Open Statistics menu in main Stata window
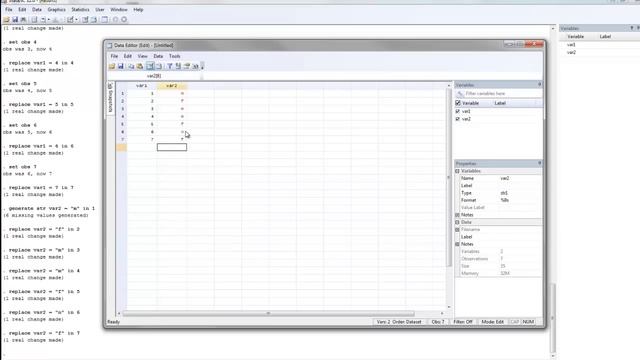This screenshot has width=640, height=360. coord(80,9)
